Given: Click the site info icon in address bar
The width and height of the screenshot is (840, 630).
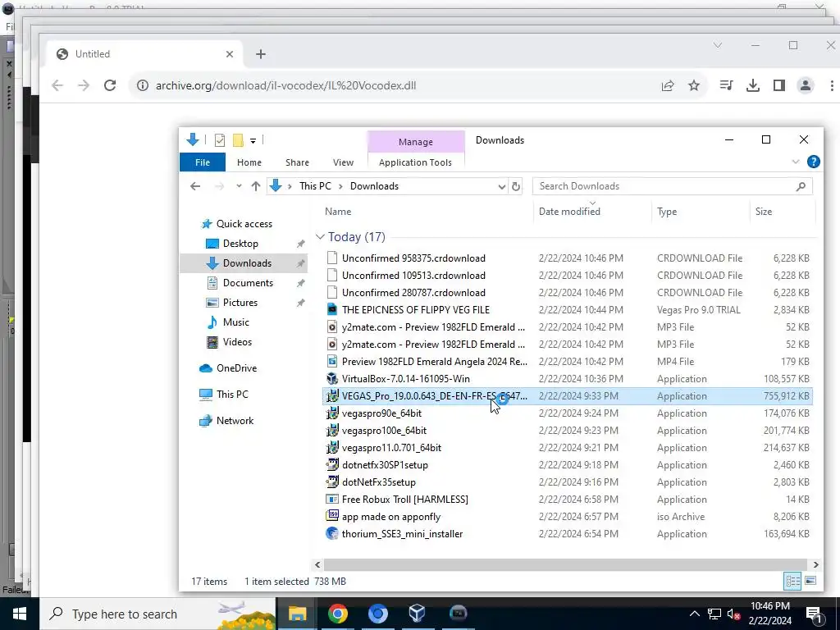Looking at the screenshot, I should (x=143, y=85).
